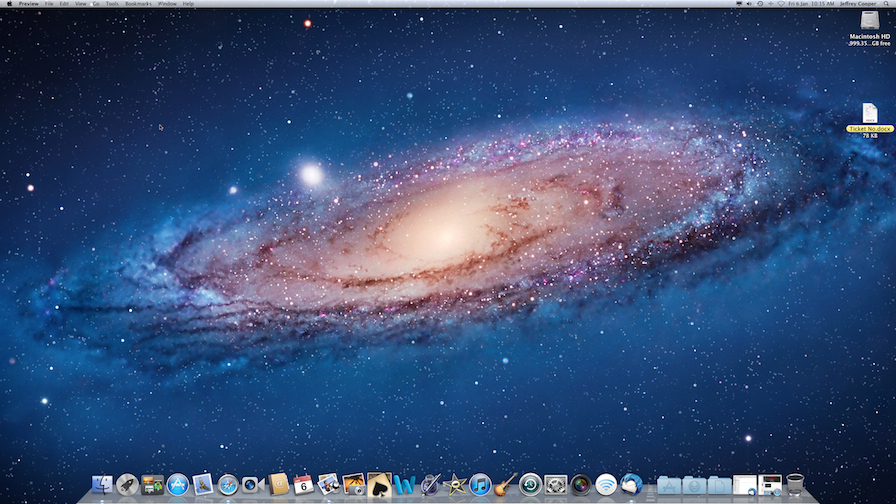This screenshot has height=504, width=896.
Task: Open FaceTime camera icon in Dock
Action: pos(253,485)
